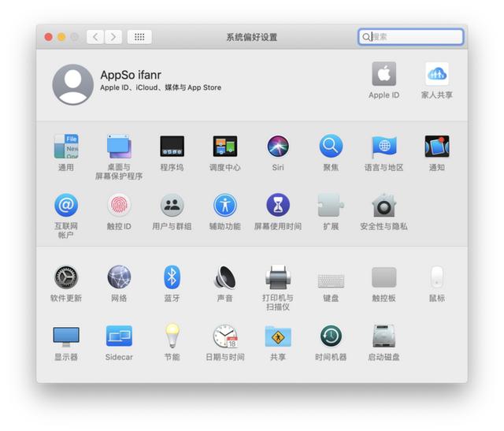504x431 pixels.
Task: Open the 键盘 Keyboard icon
Action: click(331, 281)
